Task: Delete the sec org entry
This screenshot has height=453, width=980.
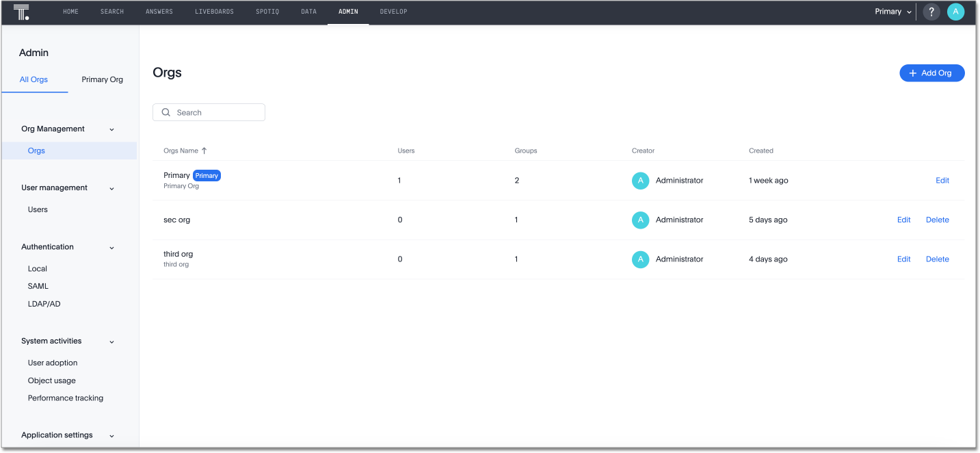Action: tap(937, 220)
